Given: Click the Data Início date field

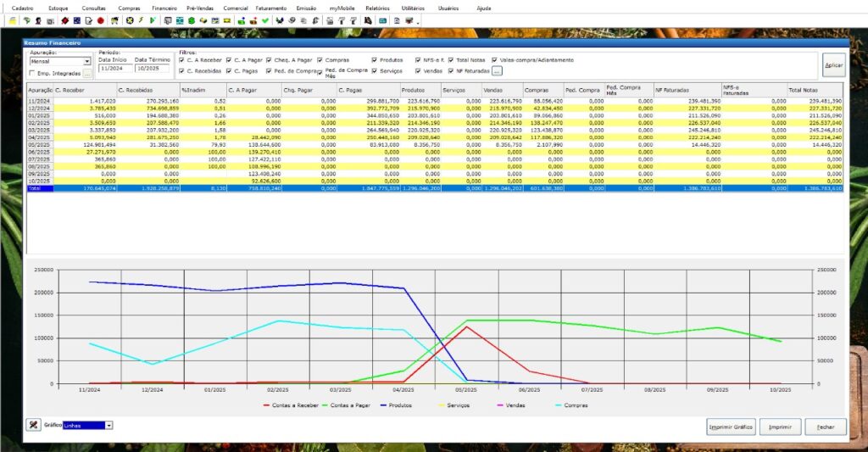Looking at the screenshot, I should pyautogui.click(x=114, y=68).
